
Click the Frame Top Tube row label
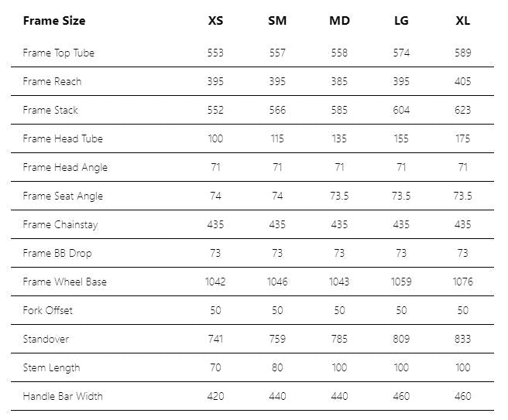(59, 53)
